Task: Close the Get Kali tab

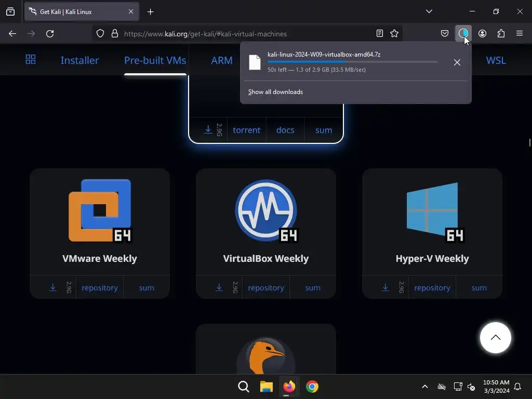Action: pos(131,11)
